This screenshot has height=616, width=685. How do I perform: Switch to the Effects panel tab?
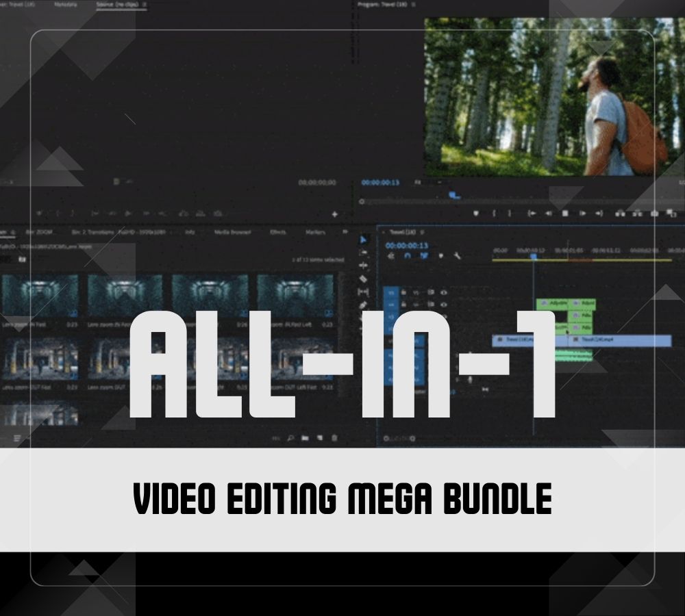278,232
